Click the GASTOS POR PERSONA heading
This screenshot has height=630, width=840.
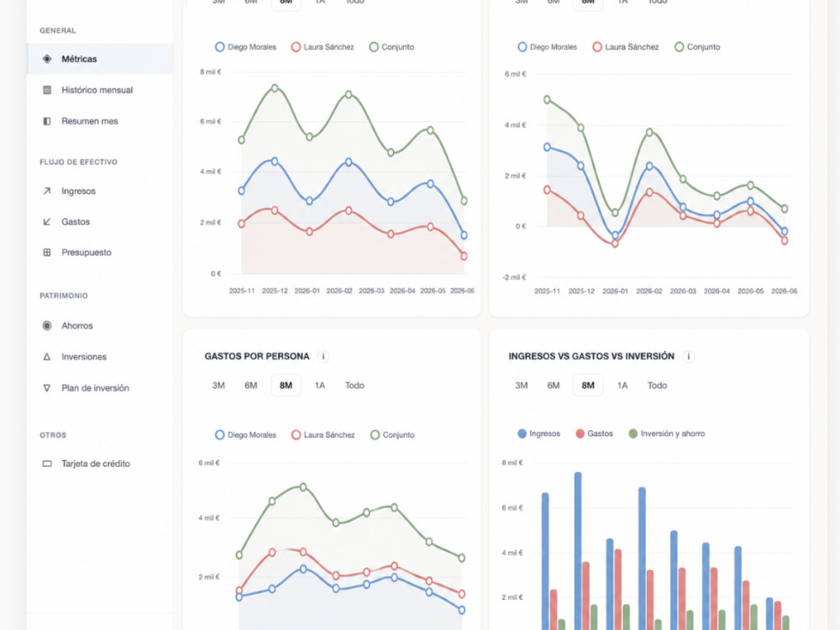[257, 356]
